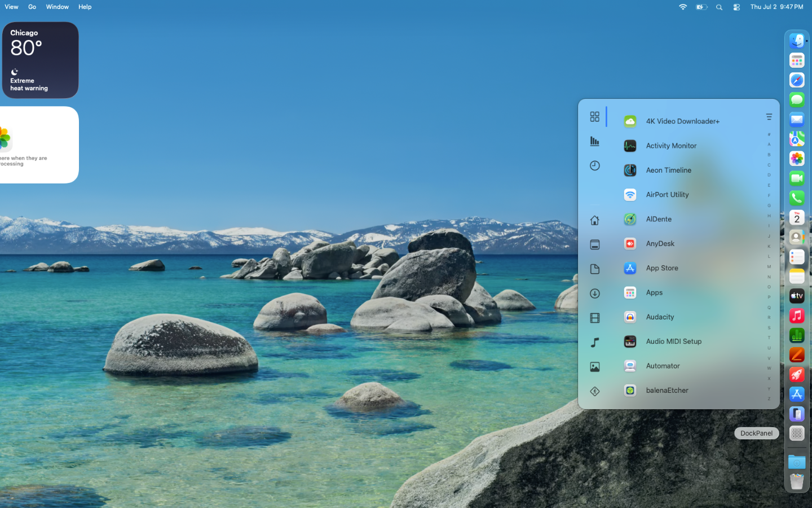Open FaceTime from the Dock
The image size is (812, 508).
click(797, 178)
